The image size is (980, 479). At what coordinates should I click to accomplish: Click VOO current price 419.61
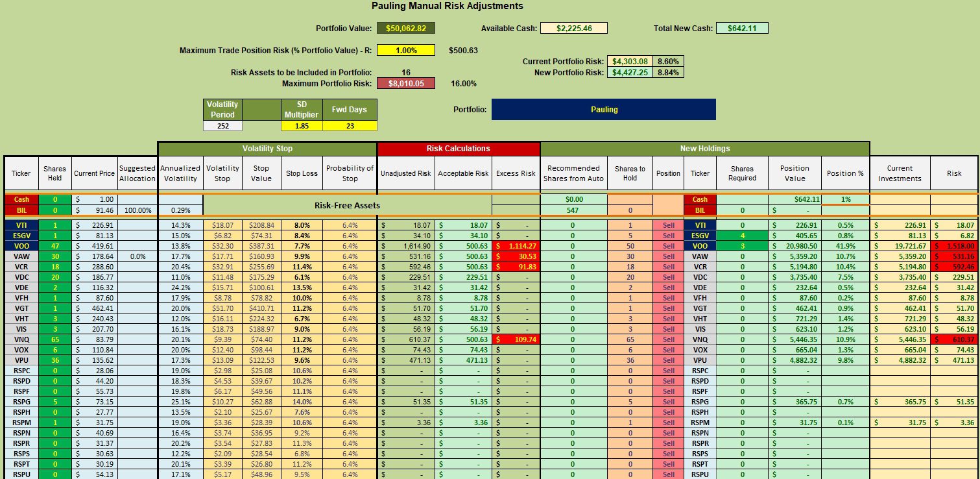(95, 246)
